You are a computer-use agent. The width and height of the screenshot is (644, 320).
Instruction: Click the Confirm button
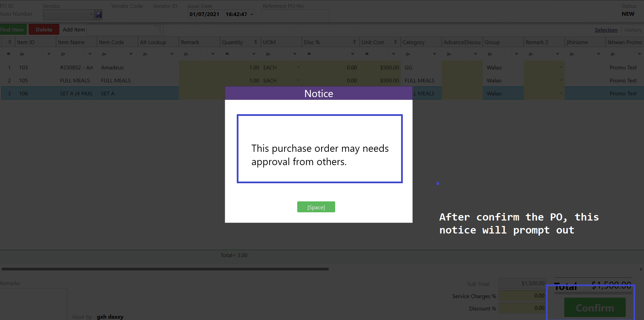tap(594, 308)
